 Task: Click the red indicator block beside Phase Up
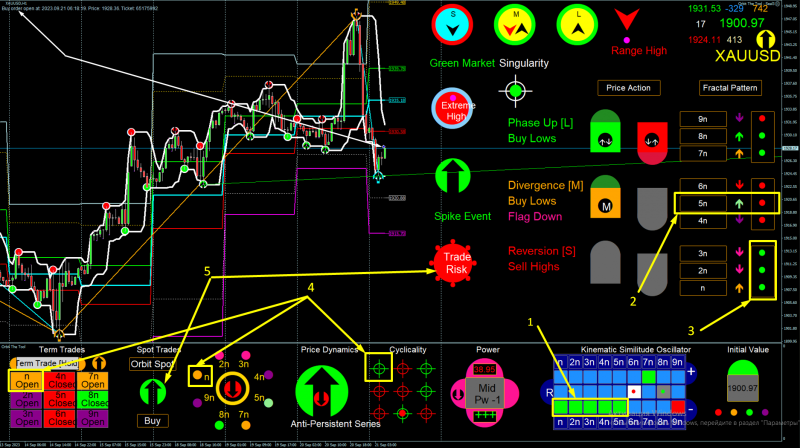pos(652,143)
